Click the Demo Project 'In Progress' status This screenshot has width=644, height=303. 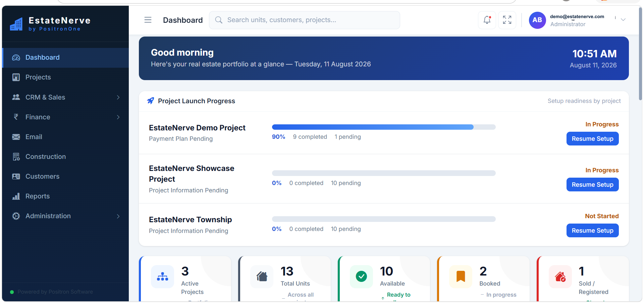click(602, 124)
